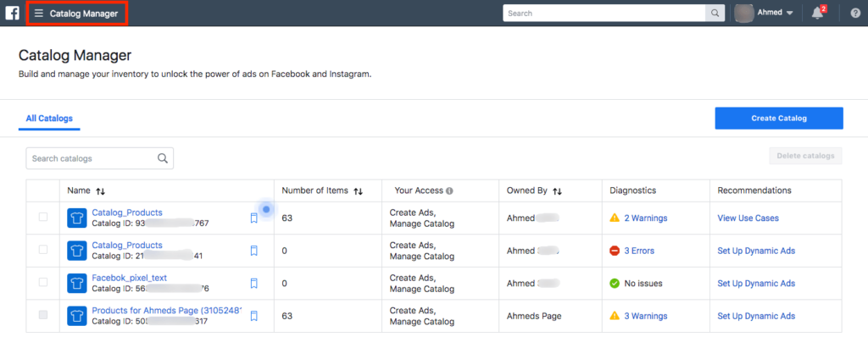This screenshot has height=348, width=868.
Task: Click the Catalog Manager top bar label
Action: [x=84, y=14]
